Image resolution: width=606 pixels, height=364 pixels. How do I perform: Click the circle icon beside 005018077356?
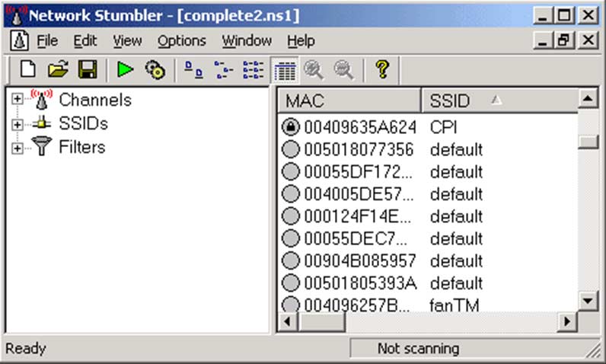[291, 149]
